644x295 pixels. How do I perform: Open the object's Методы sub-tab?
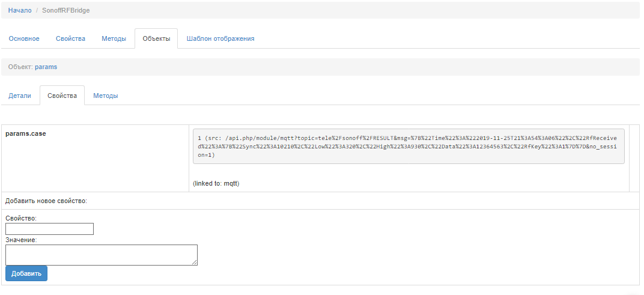106,96
